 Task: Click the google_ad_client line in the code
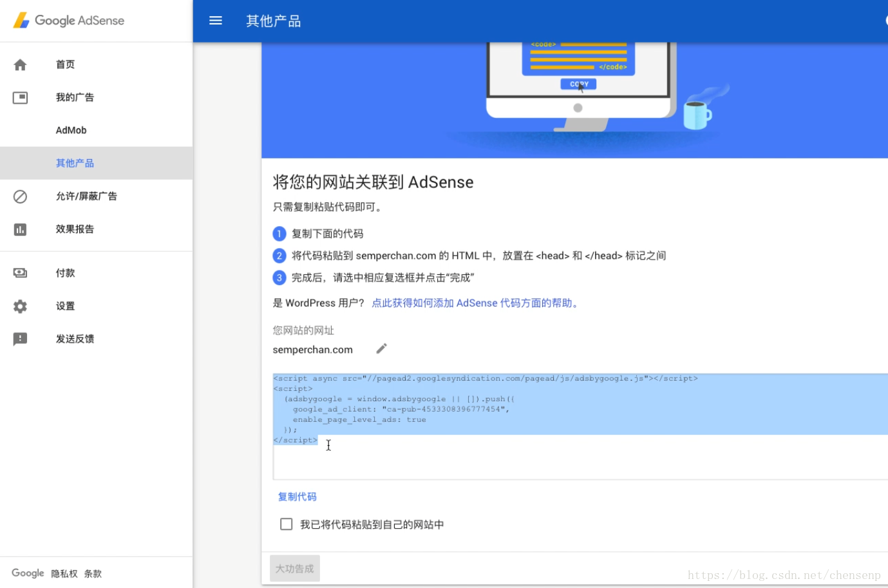point(401,410)
